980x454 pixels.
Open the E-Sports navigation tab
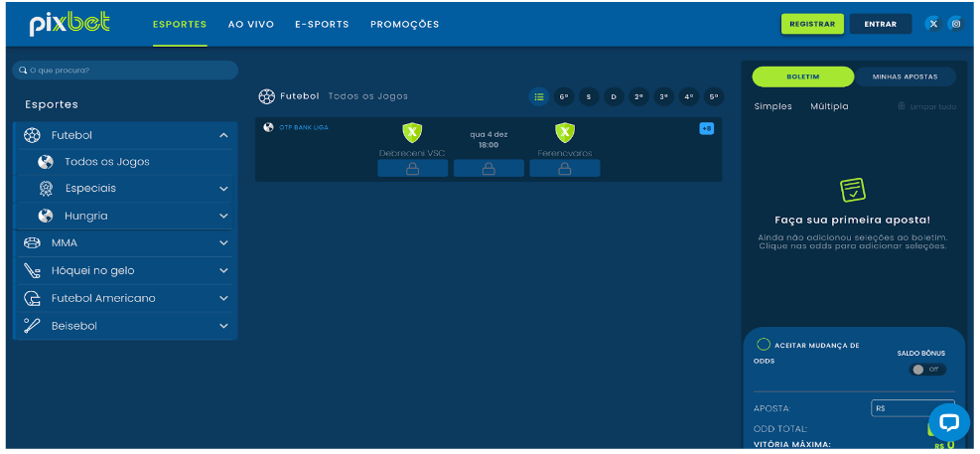(x=322, y=25)
